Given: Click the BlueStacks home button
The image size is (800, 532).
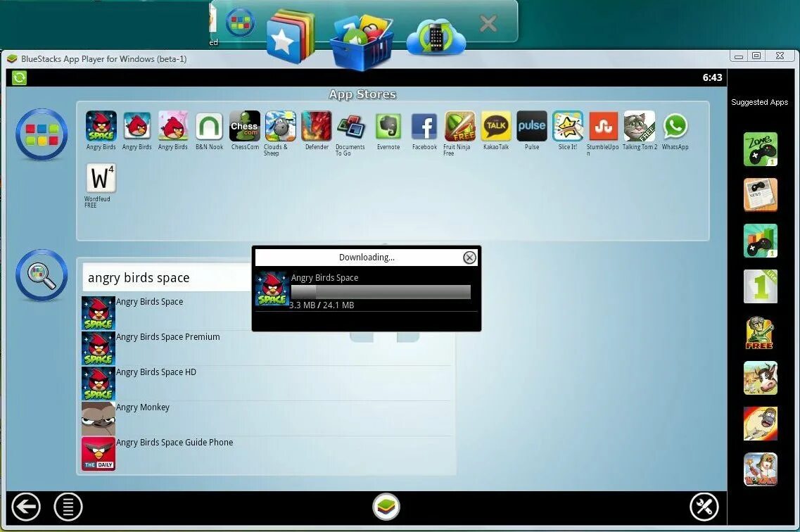Looking at the screenshot, I should point(386,507).
